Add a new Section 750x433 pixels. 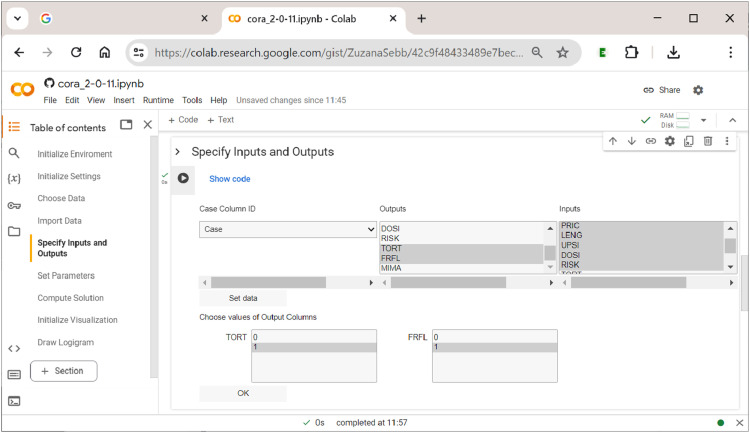tap(64, 371)
